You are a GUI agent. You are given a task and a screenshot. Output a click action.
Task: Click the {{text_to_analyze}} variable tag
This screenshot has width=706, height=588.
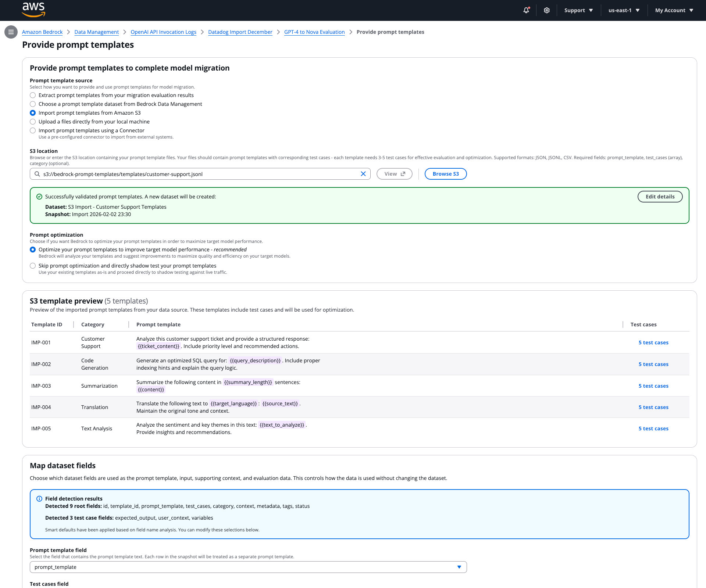(x=282, y=425)
